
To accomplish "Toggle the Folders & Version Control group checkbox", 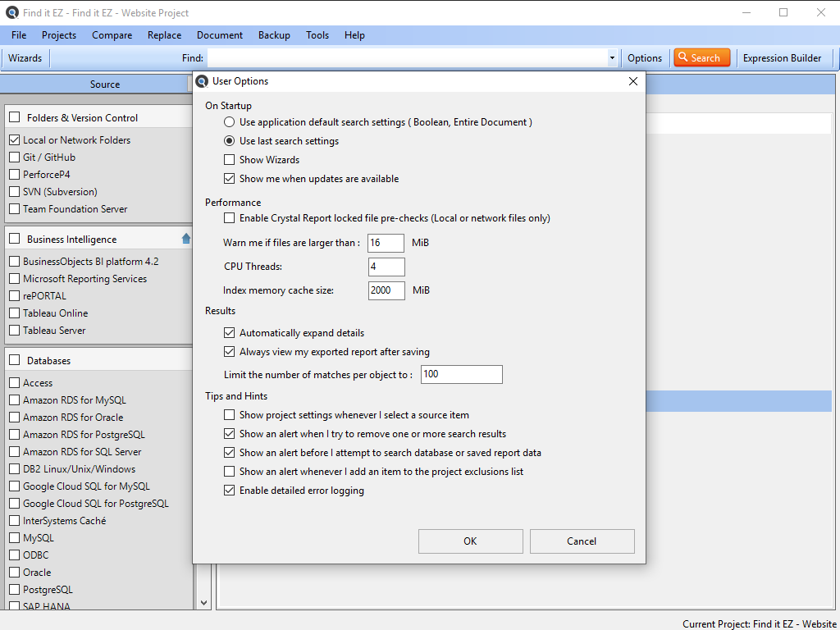I will point(15,117).
